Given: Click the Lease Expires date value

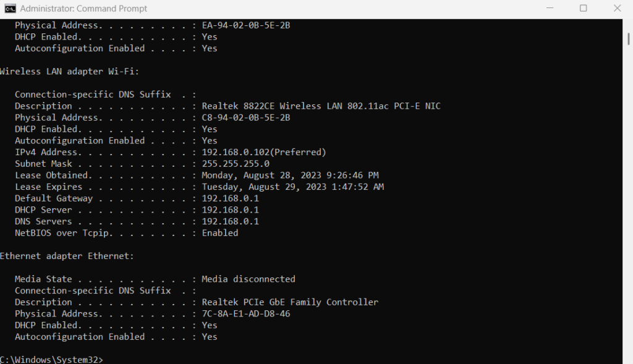Looking at the screenshot, I should (292, 187).
